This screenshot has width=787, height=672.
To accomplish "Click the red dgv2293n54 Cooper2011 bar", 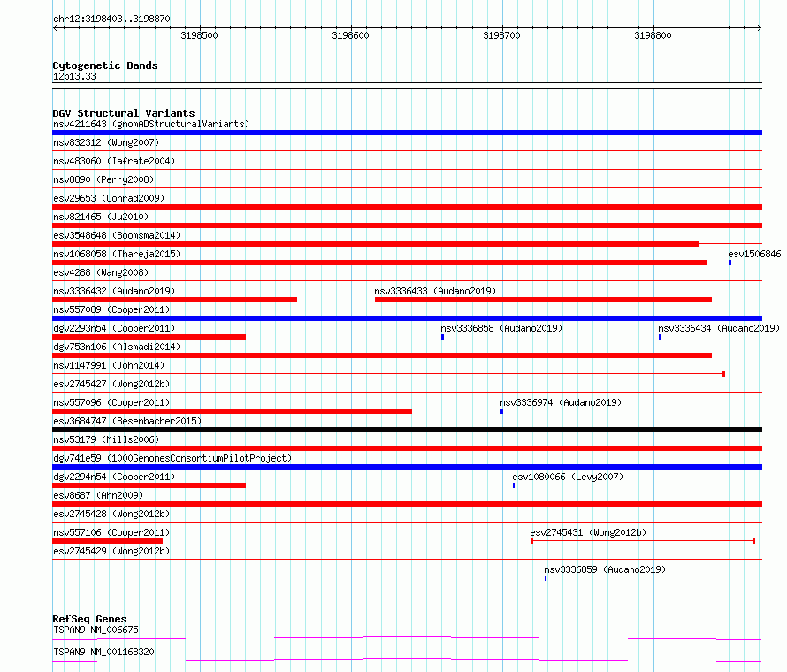I will [x=149, y=337].
